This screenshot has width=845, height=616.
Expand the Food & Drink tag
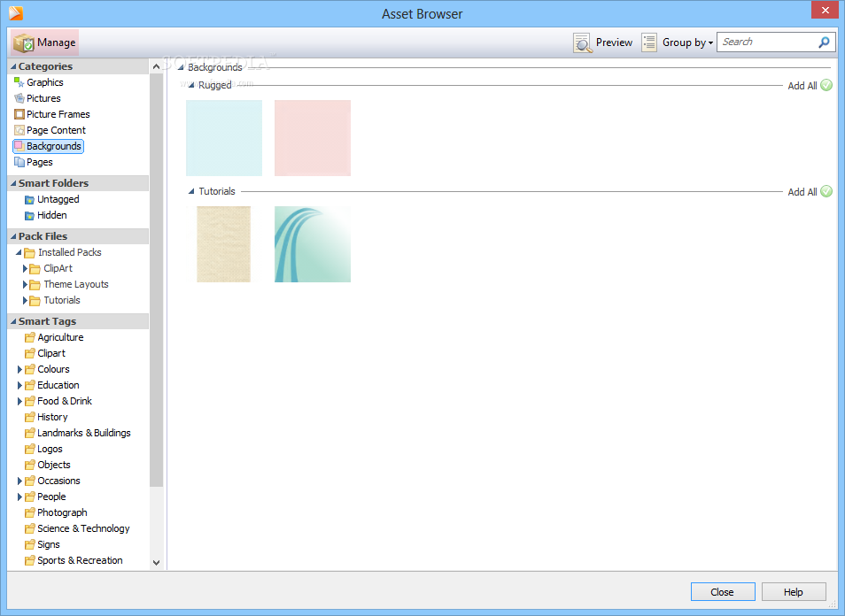[20, 401]
